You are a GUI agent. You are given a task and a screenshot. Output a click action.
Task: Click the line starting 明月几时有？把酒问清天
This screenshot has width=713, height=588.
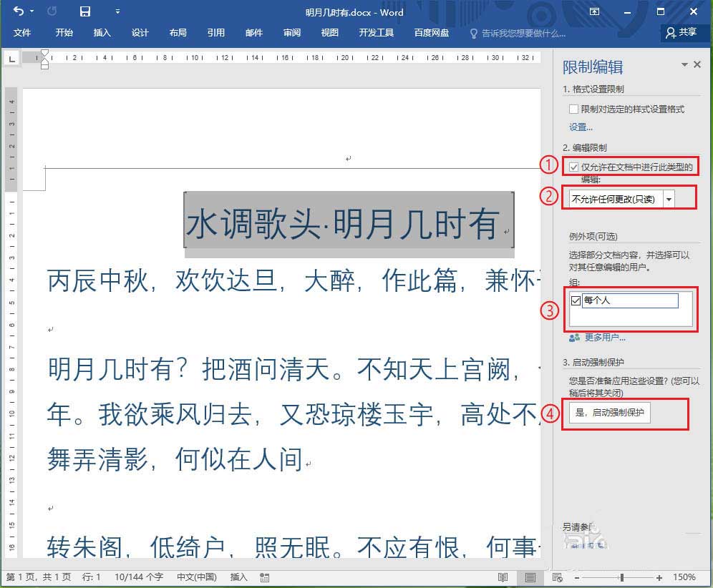click(x=294, y=369)
